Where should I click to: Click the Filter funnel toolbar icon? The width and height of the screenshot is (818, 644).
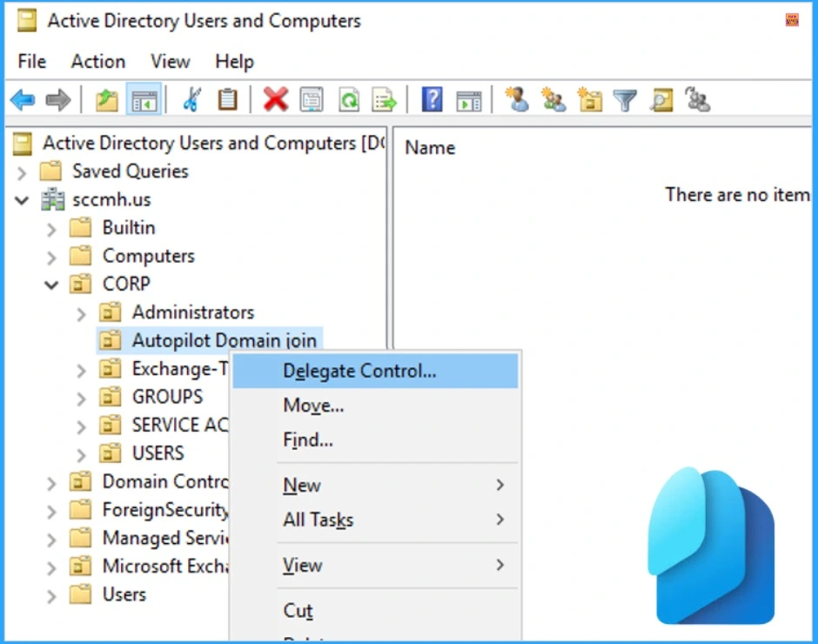(x=625, y=100)
